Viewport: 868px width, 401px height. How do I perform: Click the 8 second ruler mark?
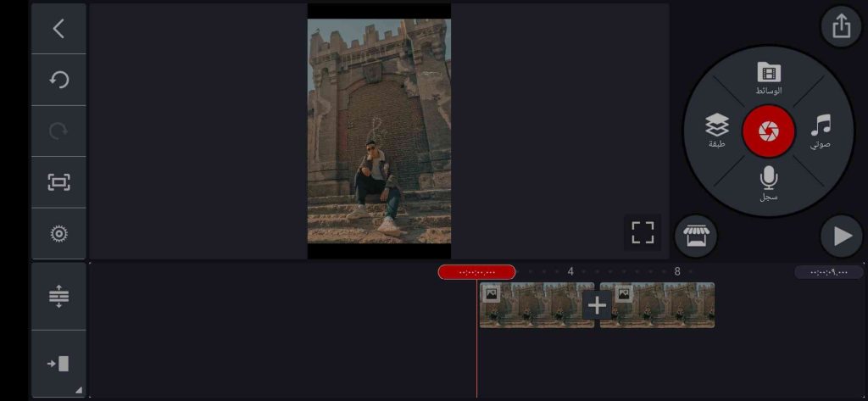(677, 271)
